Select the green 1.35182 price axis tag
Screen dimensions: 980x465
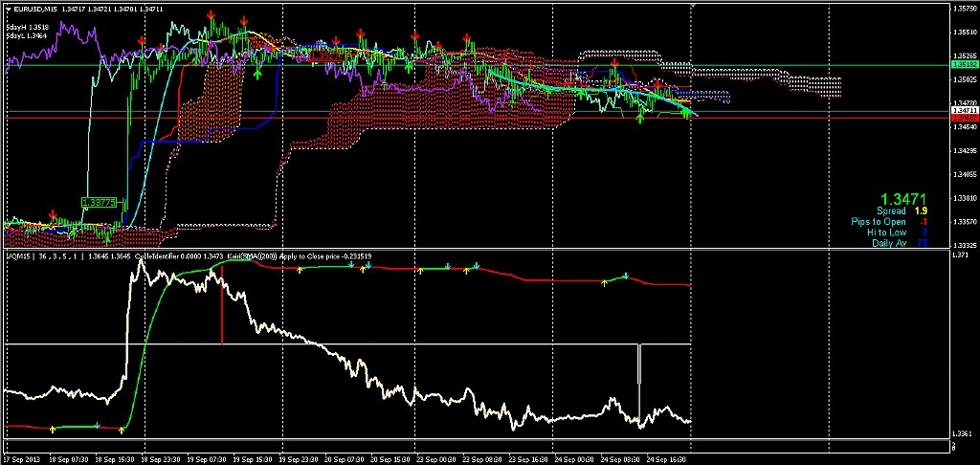pos(962,64)
